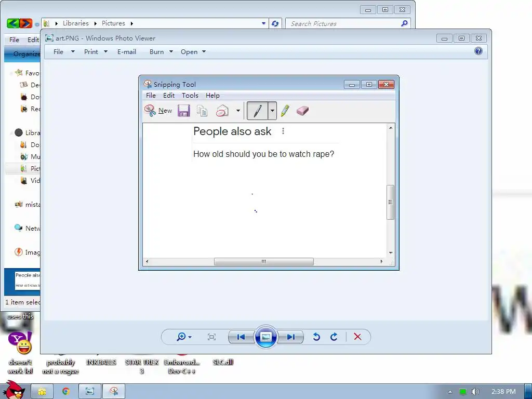Open the Send Snip dropdown arrow
This screenshot has height=399, width=532.
238,111
